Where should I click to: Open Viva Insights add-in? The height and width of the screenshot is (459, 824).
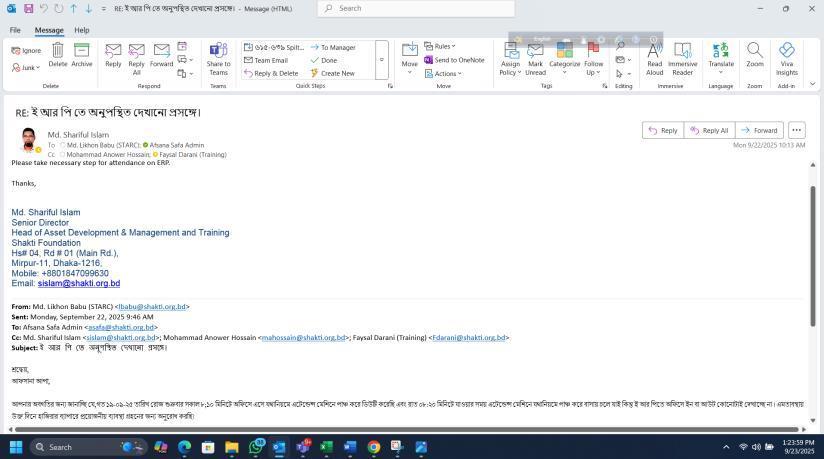pos(787,58)
